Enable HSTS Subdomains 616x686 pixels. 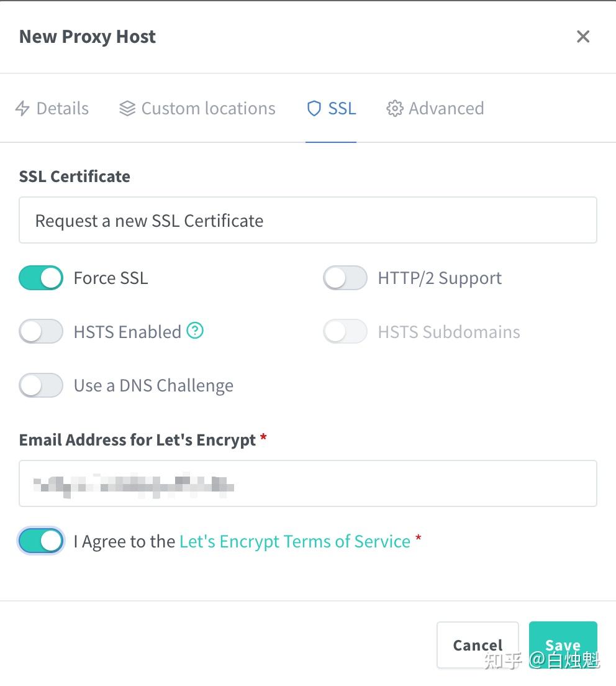tap(345, 331)
